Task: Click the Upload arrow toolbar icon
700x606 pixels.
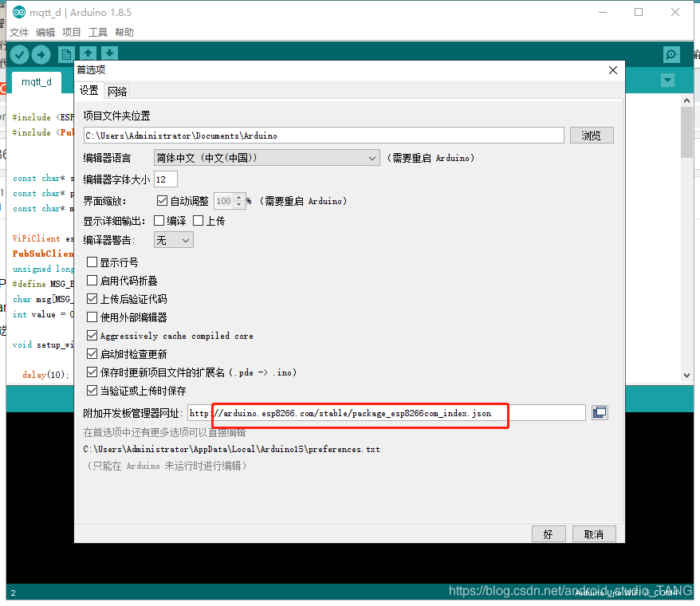Action: tap(41, 55)
